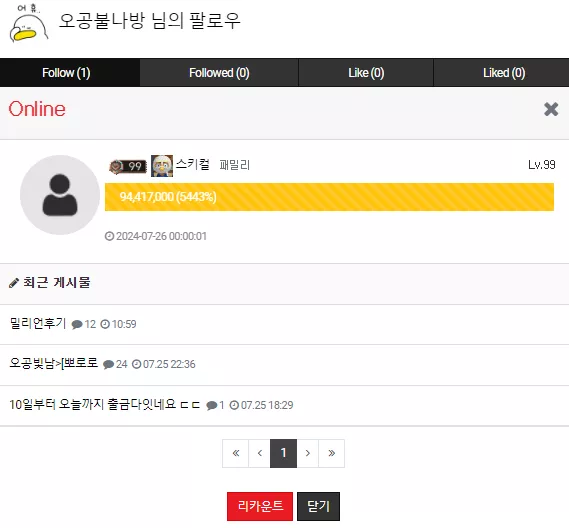The height and width of the screenshot is (528, 569).
Task: Click the Lv.99 level text
Action: pyautogui.click(x=541, y=165)
